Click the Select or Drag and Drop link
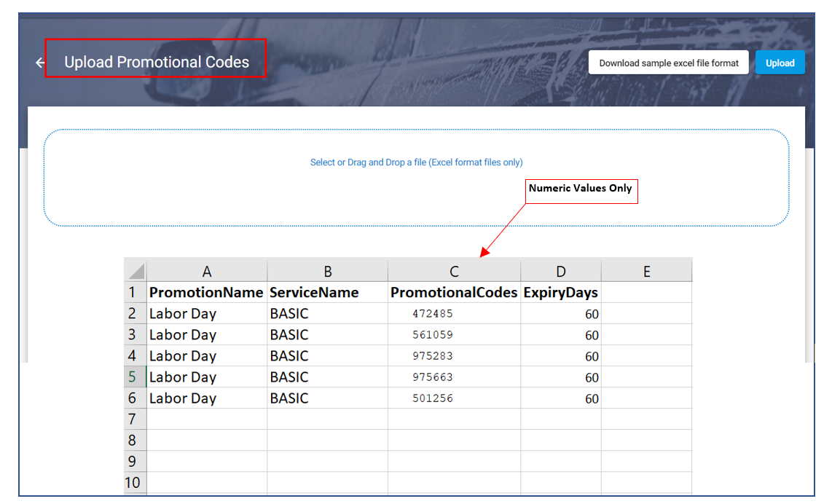Image resolution: width=832 pixels, height=504 pixels. [416, 162]
